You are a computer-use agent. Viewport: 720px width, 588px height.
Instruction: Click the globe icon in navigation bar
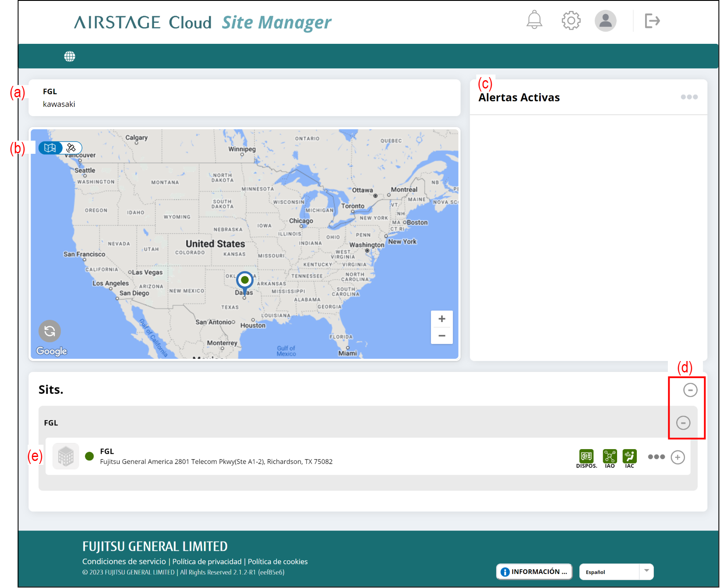click(x=70, y=56)
